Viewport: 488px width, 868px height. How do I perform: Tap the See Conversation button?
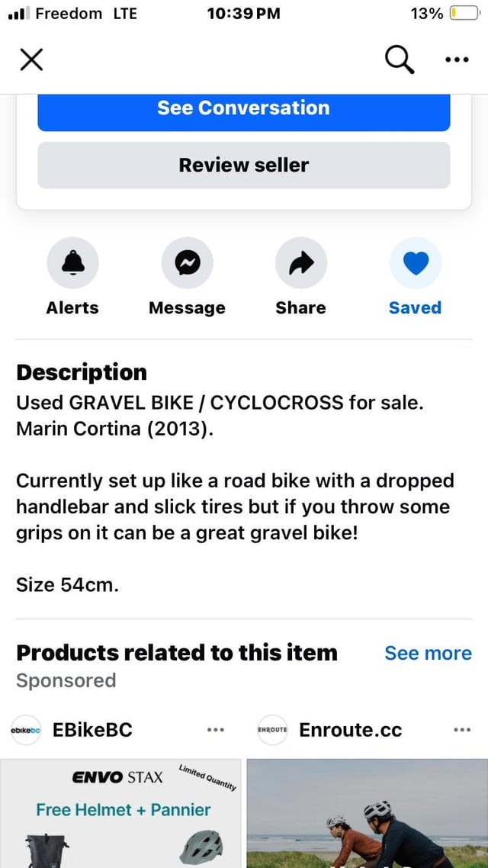click(x=244, y=108)
